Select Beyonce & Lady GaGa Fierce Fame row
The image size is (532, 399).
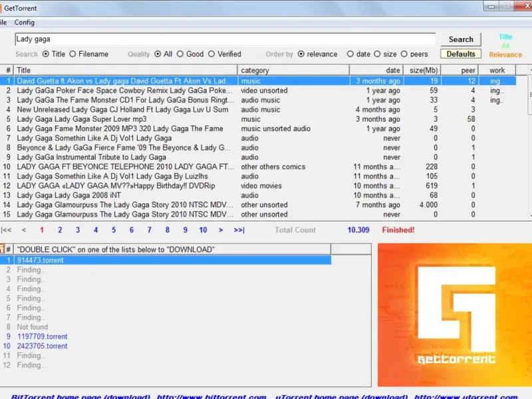[x=258, y=148]
